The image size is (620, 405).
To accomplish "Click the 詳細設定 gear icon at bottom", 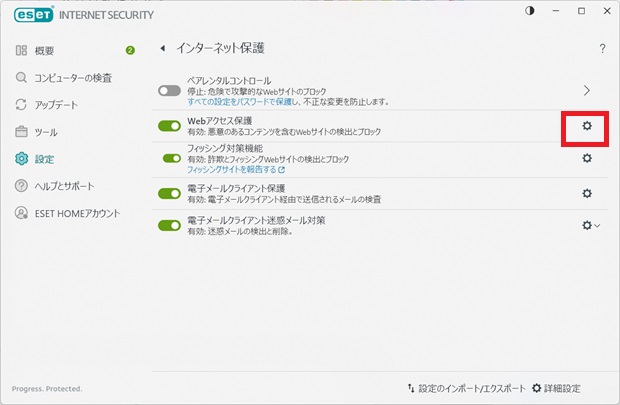I will click(x=537, y=388).
